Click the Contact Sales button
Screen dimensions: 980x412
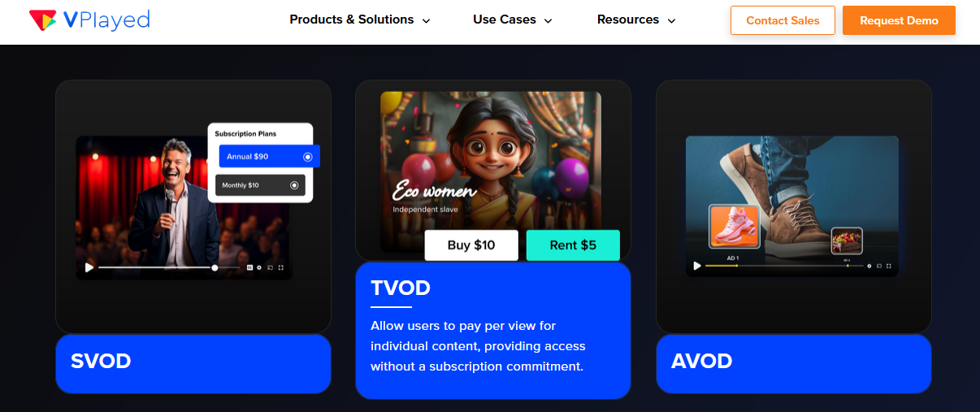(783, 20)
